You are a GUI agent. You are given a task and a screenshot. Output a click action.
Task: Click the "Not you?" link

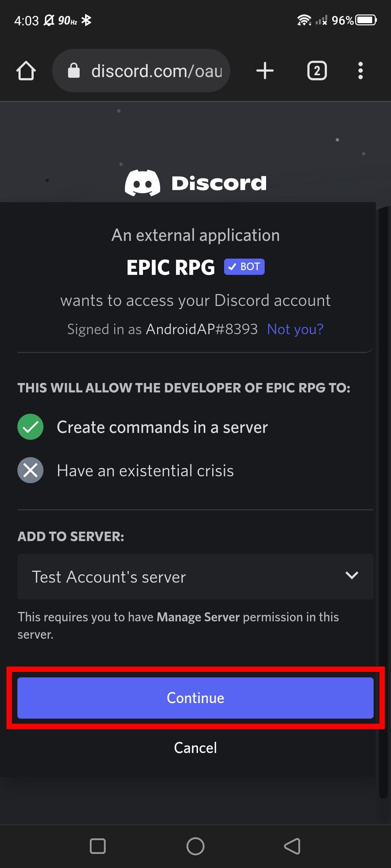tap(295, 329)
